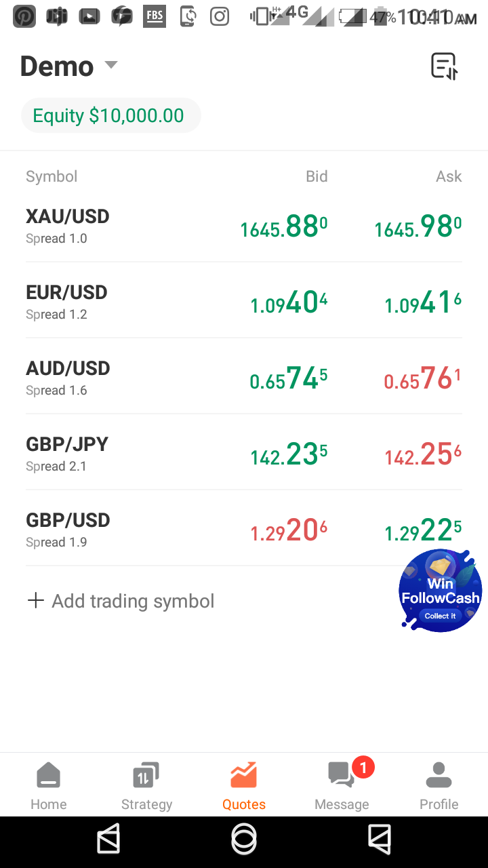Open the order list icon at top right

pos(445,66)
